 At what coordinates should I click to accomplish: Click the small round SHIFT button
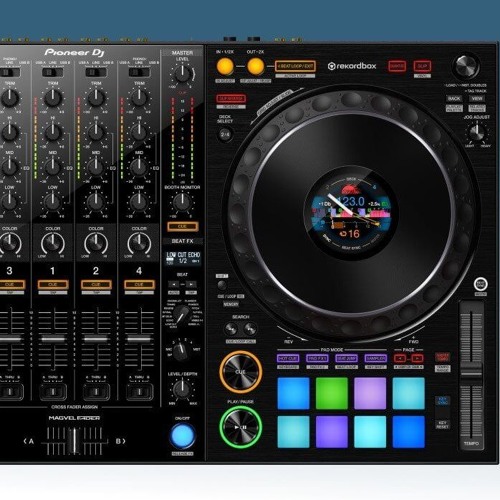tap(222, 285)
